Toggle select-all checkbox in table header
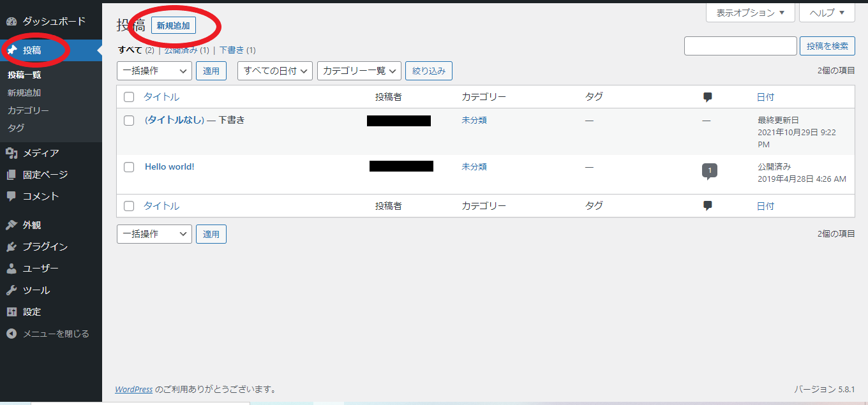 [129, 97]
